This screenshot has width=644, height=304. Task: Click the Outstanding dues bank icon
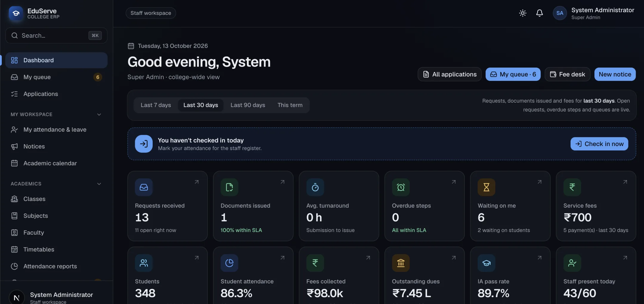click(x=401, y=263)
